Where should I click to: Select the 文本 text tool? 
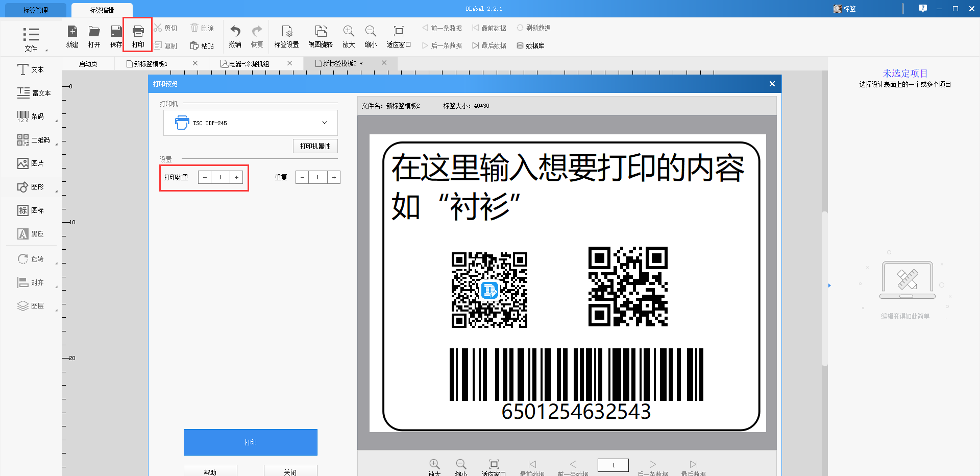click(x=31, y=69)
